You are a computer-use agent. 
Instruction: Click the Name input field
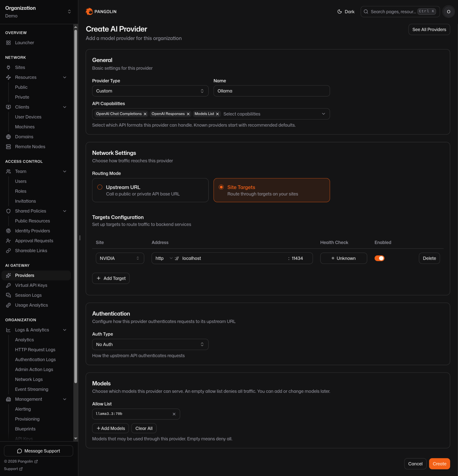click(271, 91)
